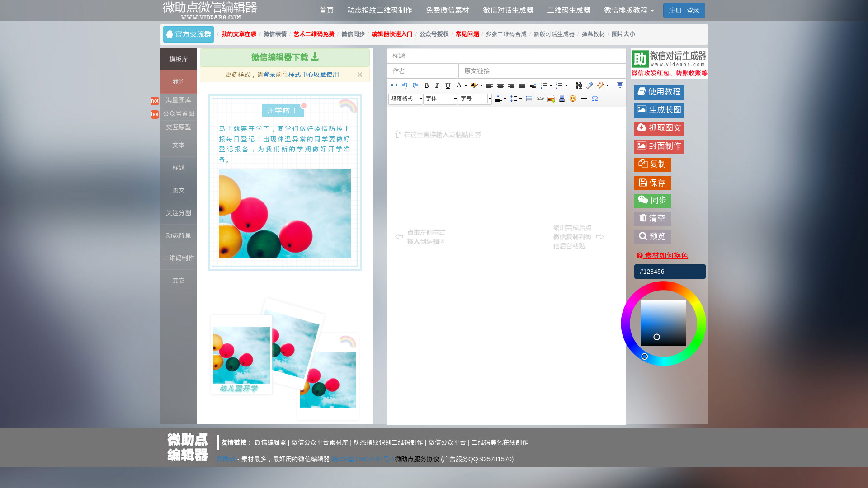
Task: Toggle italic formatting
Action: pyautogui.click(x=437, y=85)
